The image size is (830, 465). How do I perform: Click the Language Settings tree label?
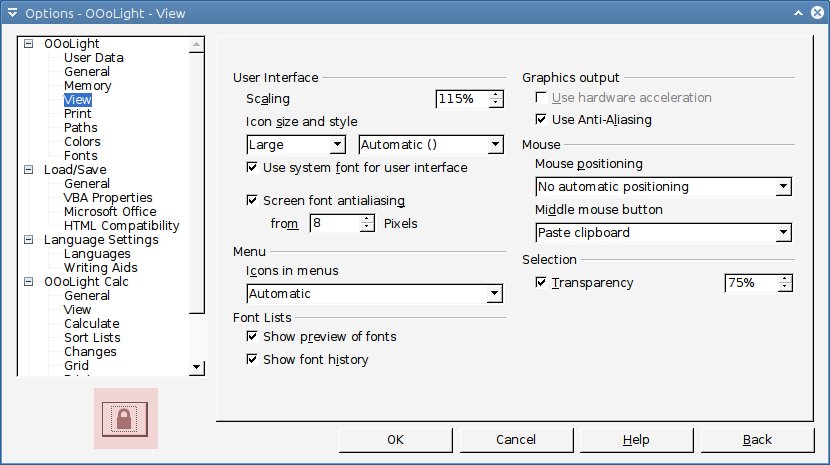coord(101,239)
